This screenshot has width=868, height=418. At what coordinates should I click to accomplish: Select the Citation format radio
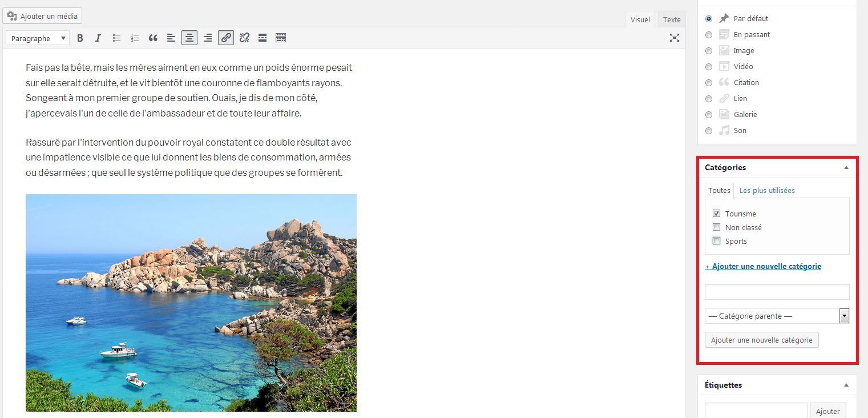click(x=709, y=83)
